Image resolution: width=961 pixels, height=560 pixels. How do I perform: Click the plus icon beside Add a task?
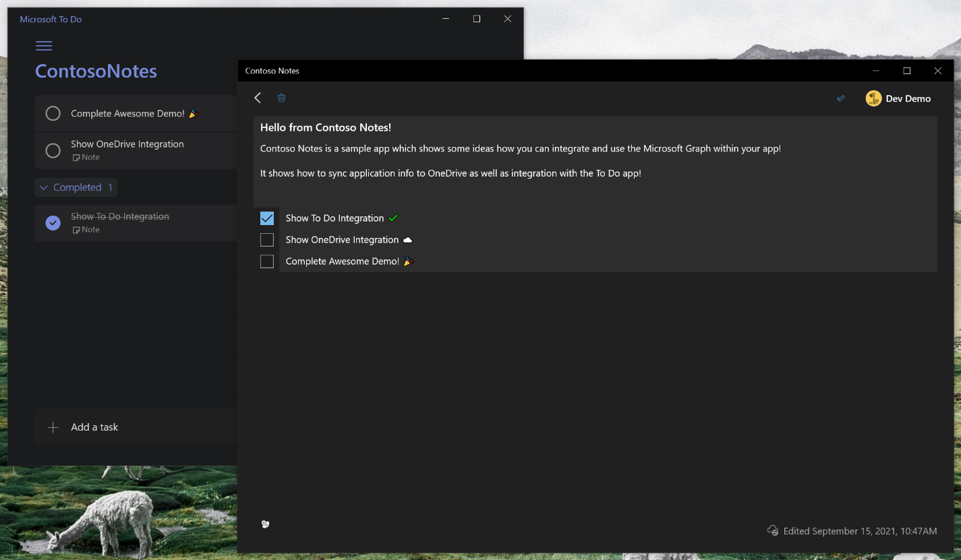click(53, 427)
